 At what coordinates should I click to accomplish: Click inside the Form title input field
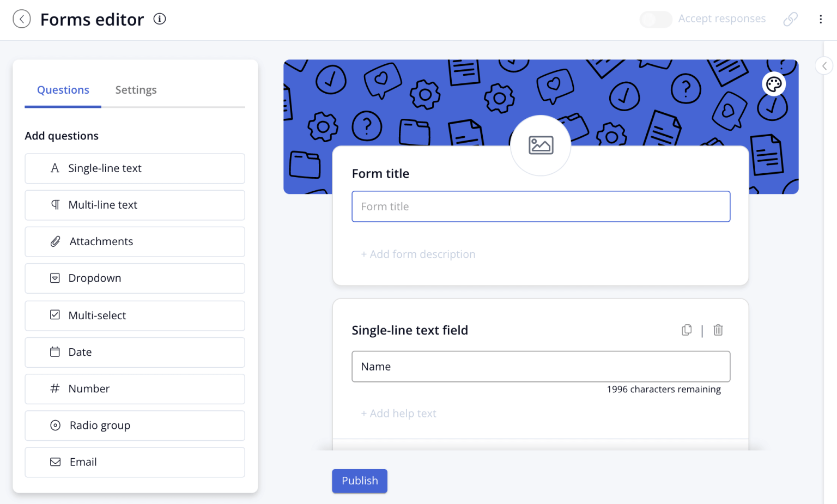click(541, 207)
